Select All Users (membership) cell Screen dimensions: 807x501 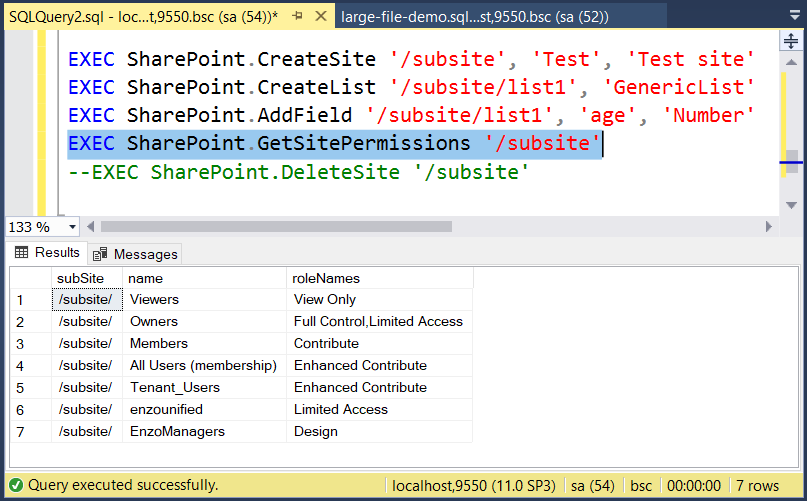(x=204, y=366)
